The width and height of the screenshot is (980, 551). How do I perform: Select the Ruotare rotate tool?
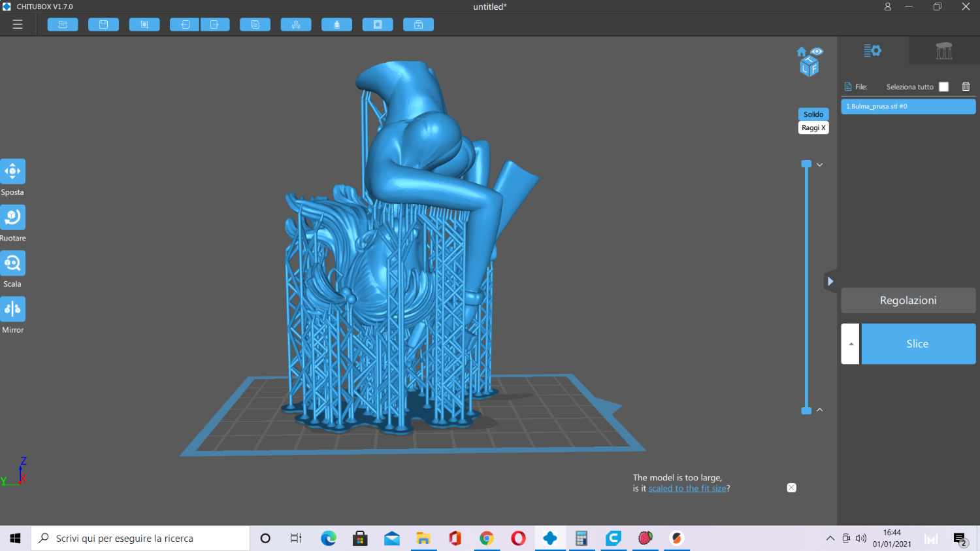pyautogui.click(x=12, y=218)
